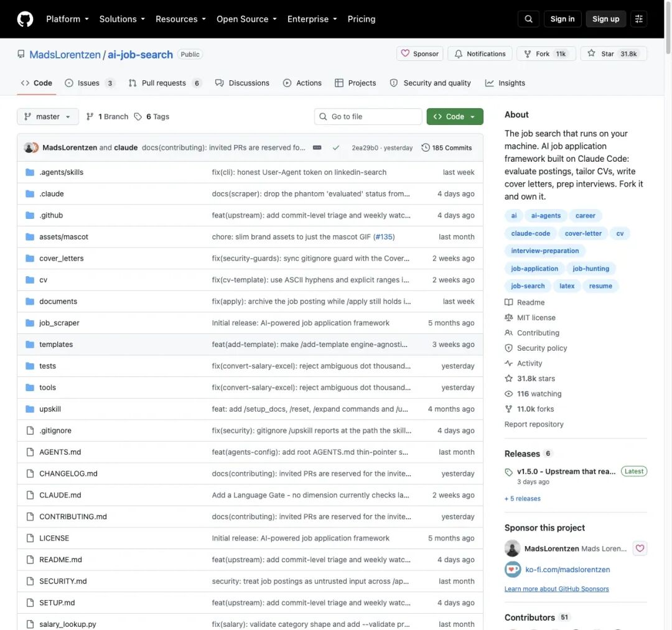Open the Insights tab
Screen dimensions: 672x630
pos(505,83)
